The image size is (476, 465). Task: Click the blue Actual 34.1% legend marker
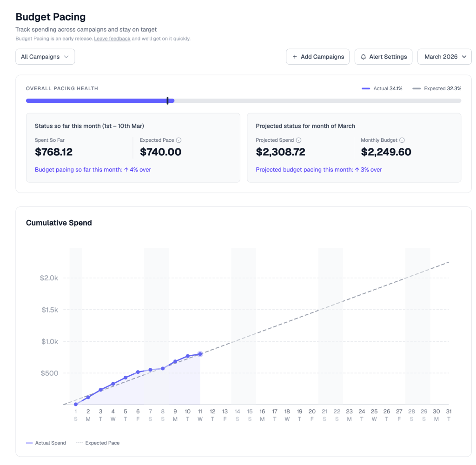[x=366, y=88]
